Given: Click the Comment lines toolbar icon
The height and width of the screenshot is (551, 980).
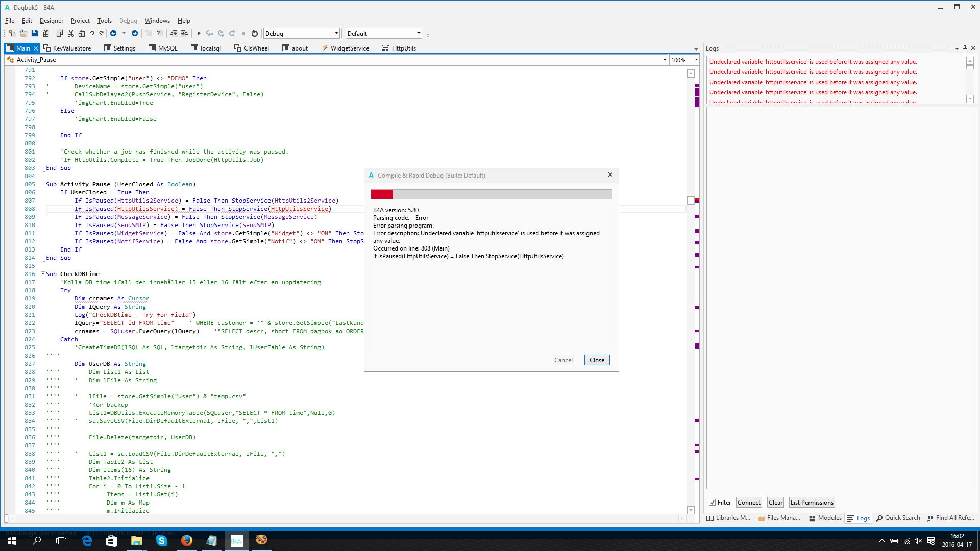Looking at the screenshot, I should coord(149,33).
